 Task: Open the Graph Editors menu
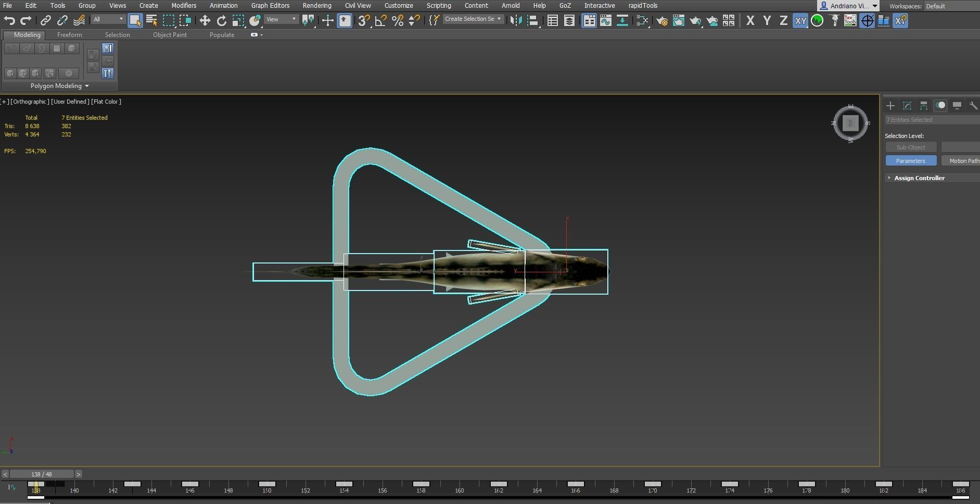coord(270,5)
